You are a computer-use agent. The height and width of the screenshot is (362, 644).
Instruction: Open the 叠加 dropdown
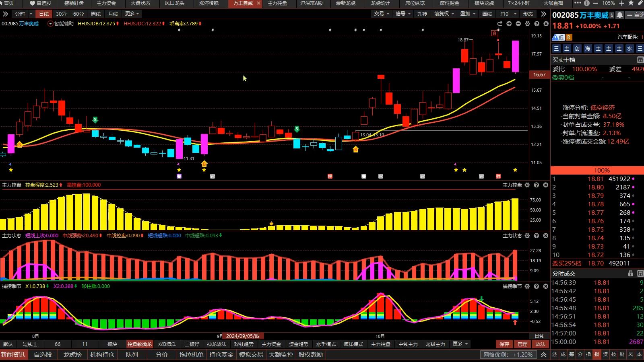click(x=468, y=14)
